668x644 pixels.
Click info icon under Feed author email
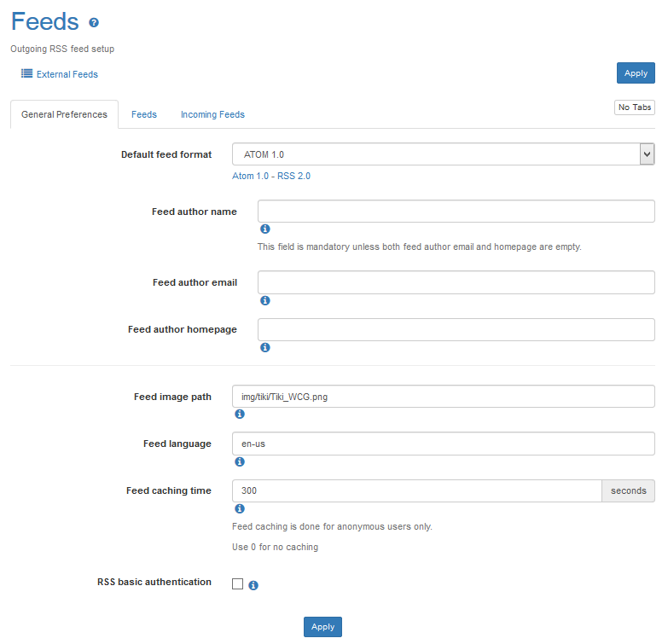click(x=264, y=300)
